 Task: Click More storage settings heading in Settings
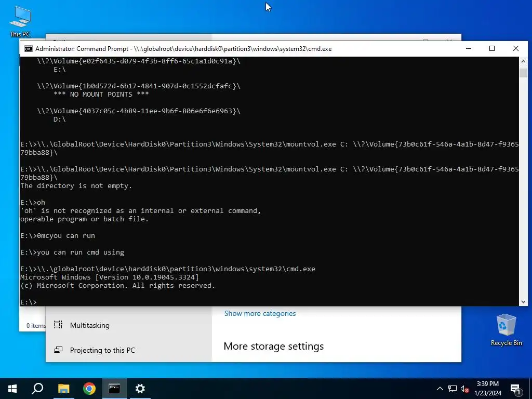pyautogui.click(x=274, y=346)
